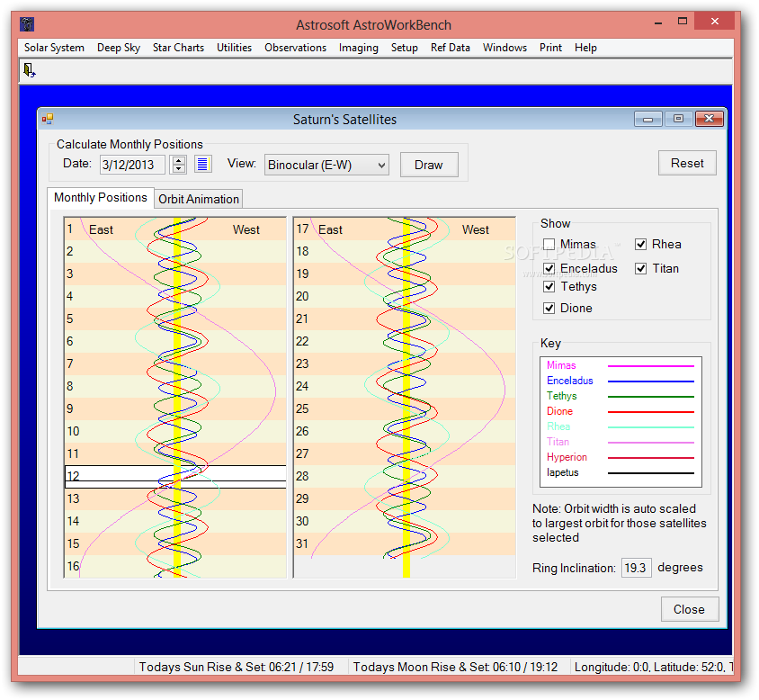
Task: Click the Close button at bottom
Action: [x=689, y=609]
